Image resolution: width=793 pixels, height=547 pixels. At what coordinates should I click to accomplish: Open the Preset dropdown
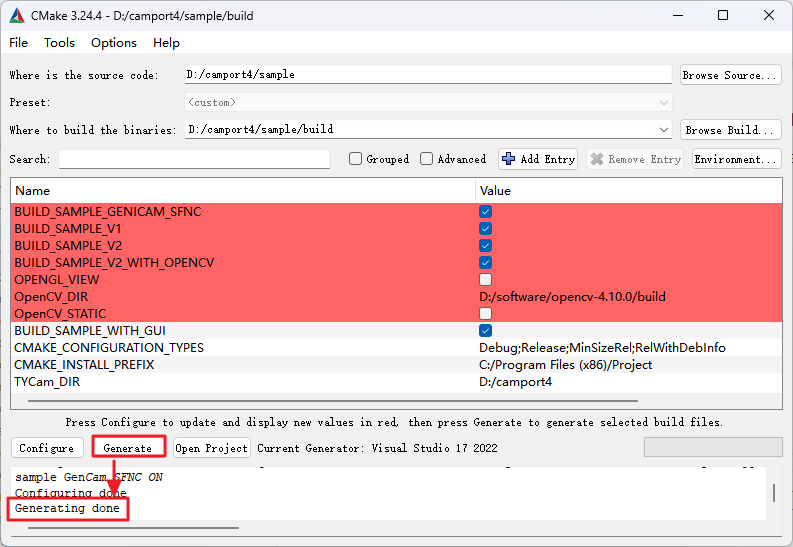(x=664, y=102)
